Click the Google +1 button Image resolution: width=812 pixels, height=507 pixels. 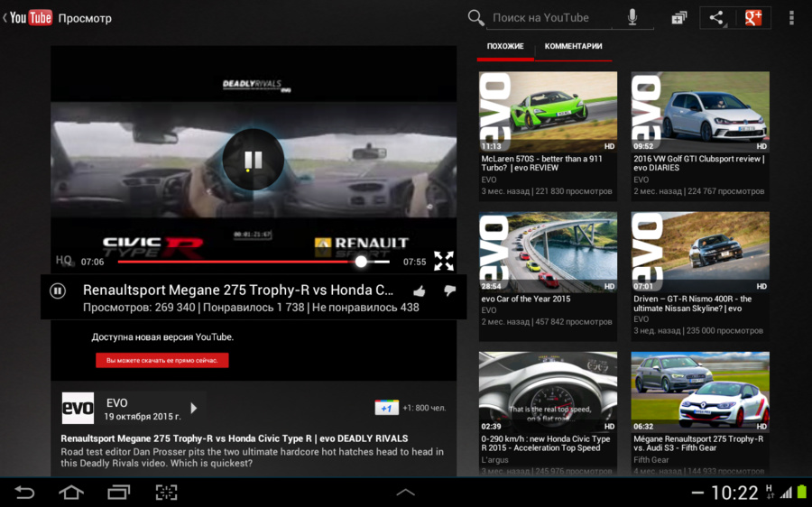click(x=386, y=408)
